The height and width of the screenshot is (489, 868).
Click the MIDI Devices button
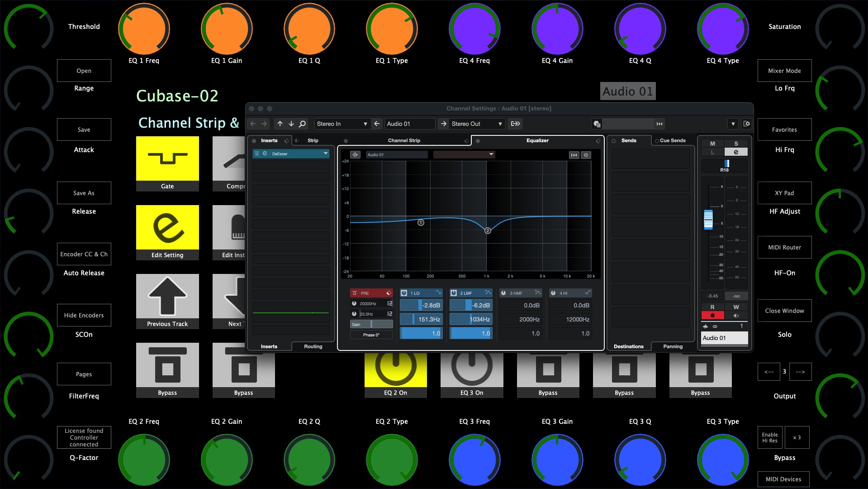pos(783,479)
